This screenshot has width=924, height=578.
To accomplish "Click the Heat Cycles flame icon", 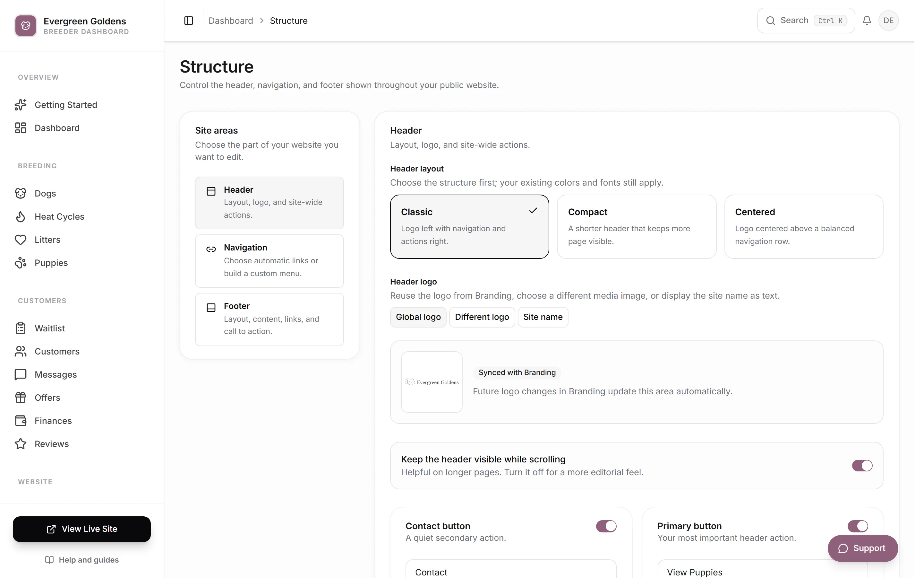I will [x=21, y=216].
